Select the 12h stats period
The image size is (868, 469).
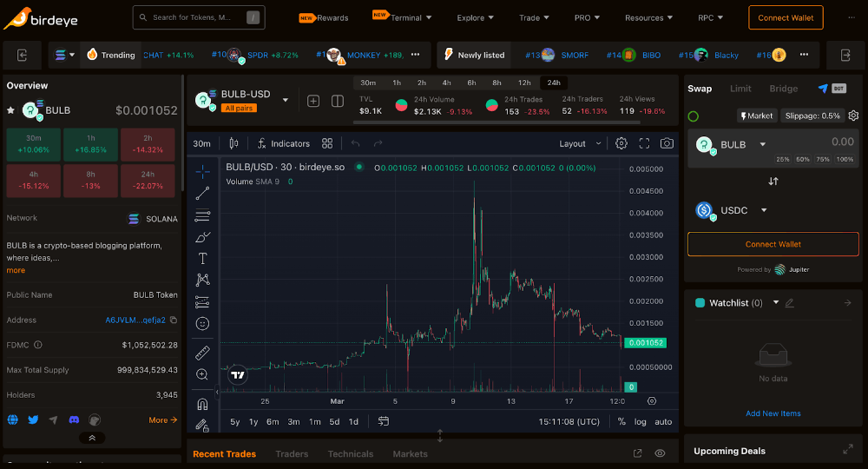[x=524, y=83]
